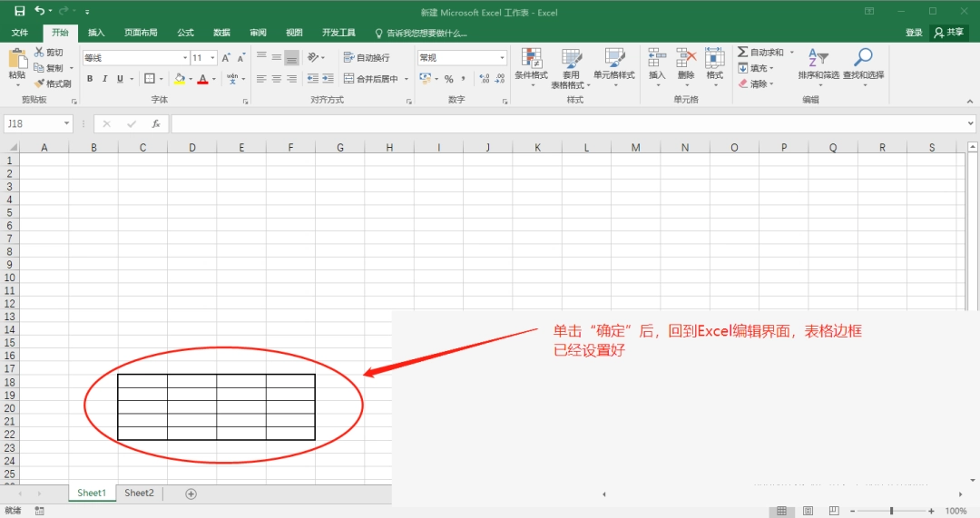Click the Paste clipboard icon
The height and width of the screenshot is (518, 980).
17,59
